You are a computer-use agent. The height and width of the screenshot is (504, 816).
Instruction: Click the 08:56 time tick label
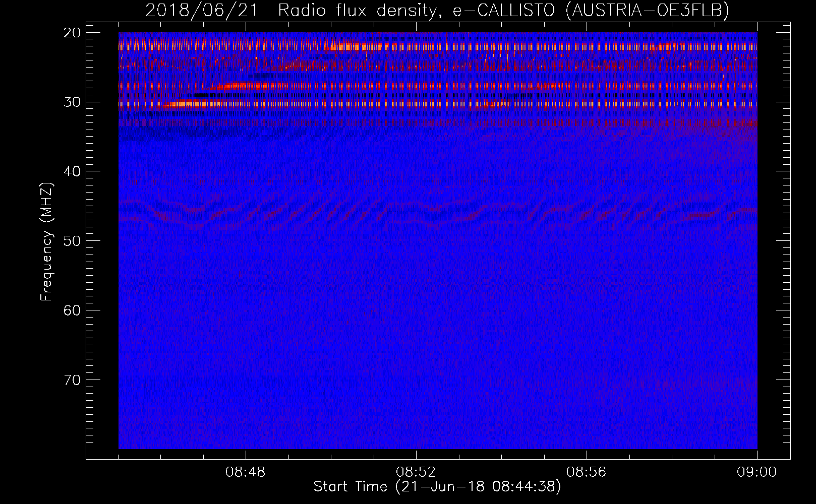(x=587, y=472)
